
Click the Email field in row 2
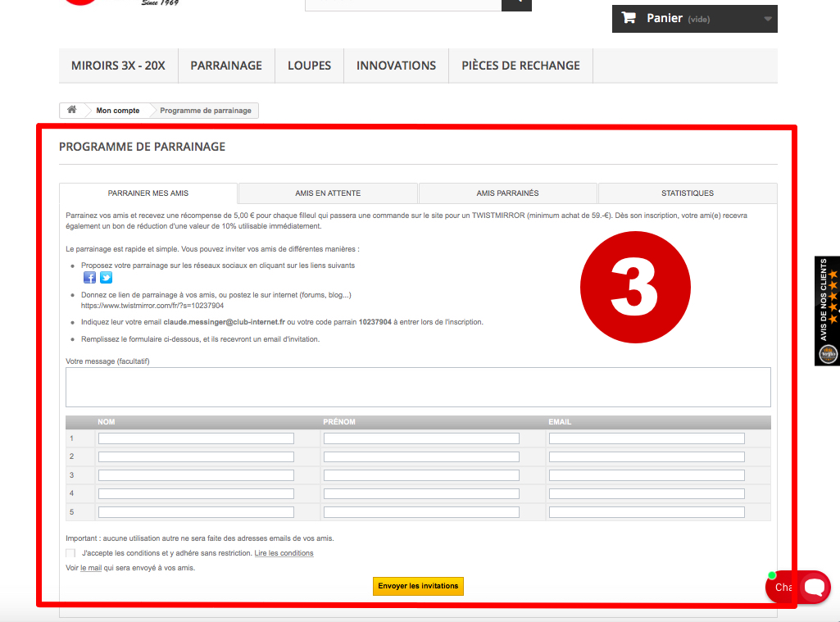click(x=647, y=456)
